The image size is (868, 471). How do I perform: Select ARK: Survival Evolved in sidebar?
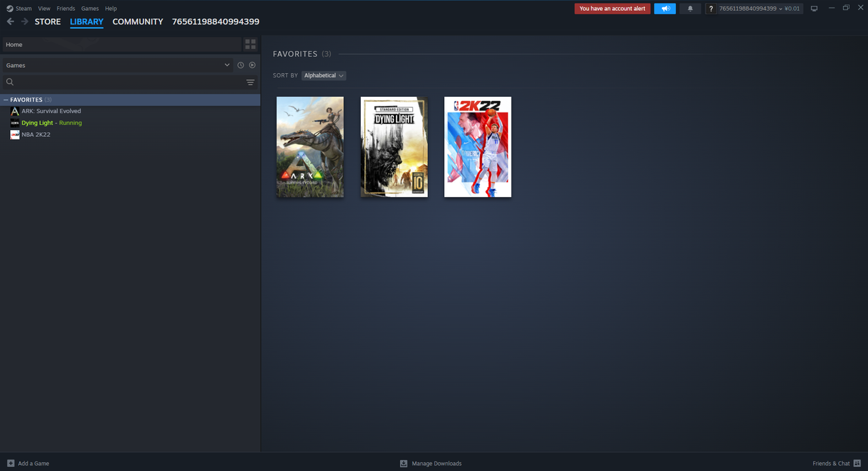[51, 111]
